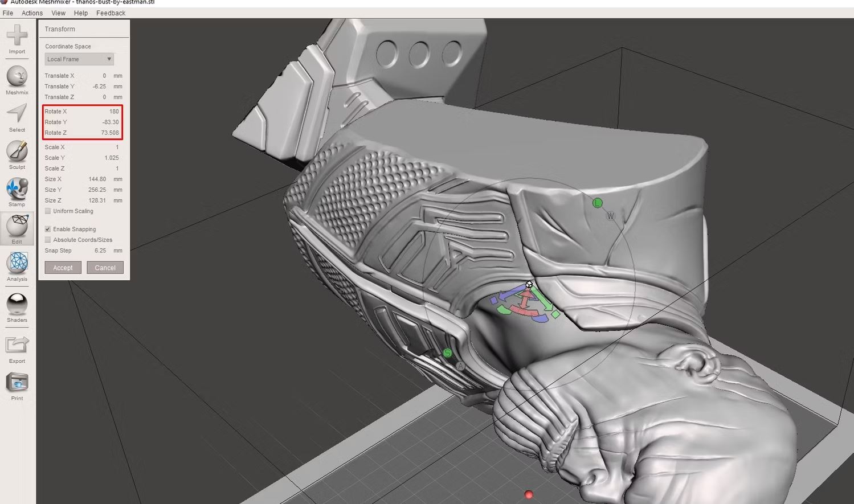Click the Rotate Y value -83.30
Screen dimensions: 854x504
111,122
